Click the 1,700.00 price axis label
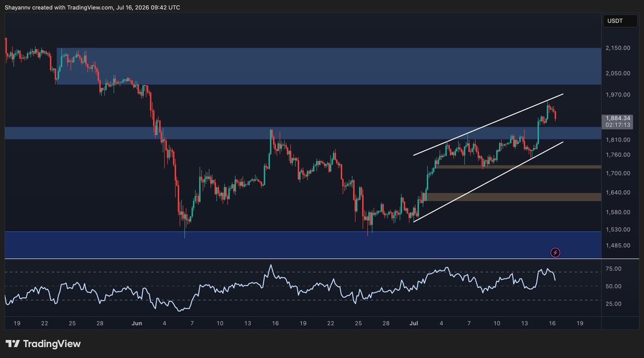Viewport: 644px width, 358px height. (618, 173)
